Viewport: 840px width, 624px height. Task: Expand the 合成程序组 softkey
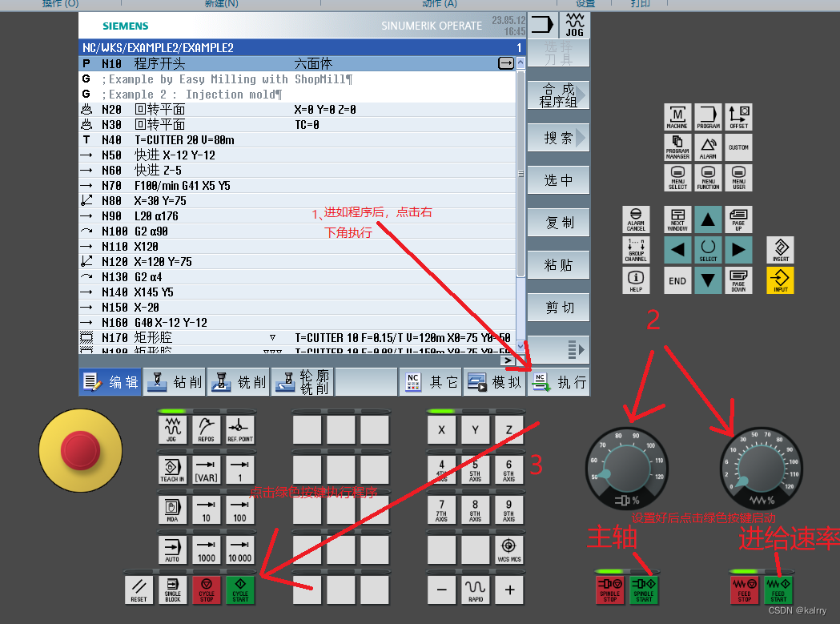[x=558, y=95]
